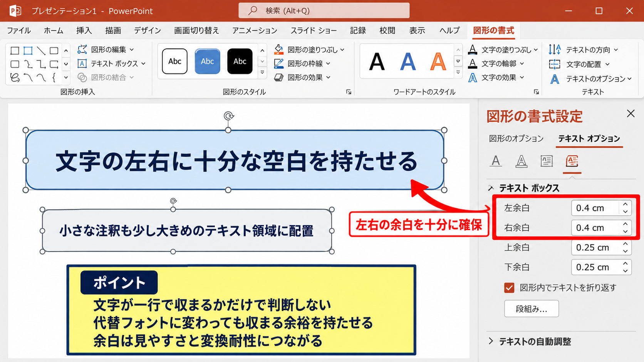Open the shapes gallery more arrow
The image size is (644, 362).
(x=66, y=77)
